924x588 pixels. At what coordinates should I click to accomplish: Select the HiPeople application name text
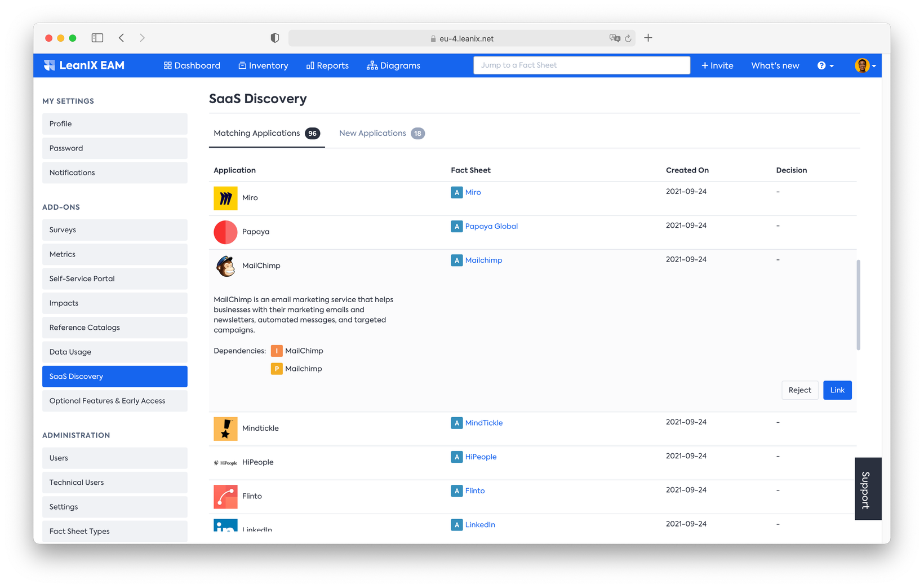pyautogui.click(x=258, y=462)
